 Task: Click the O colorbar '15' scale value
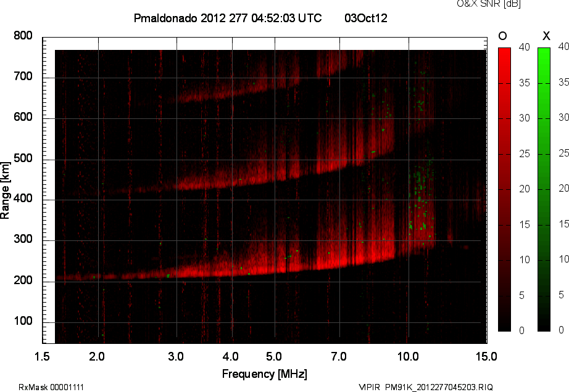click(x=525, y=224)
